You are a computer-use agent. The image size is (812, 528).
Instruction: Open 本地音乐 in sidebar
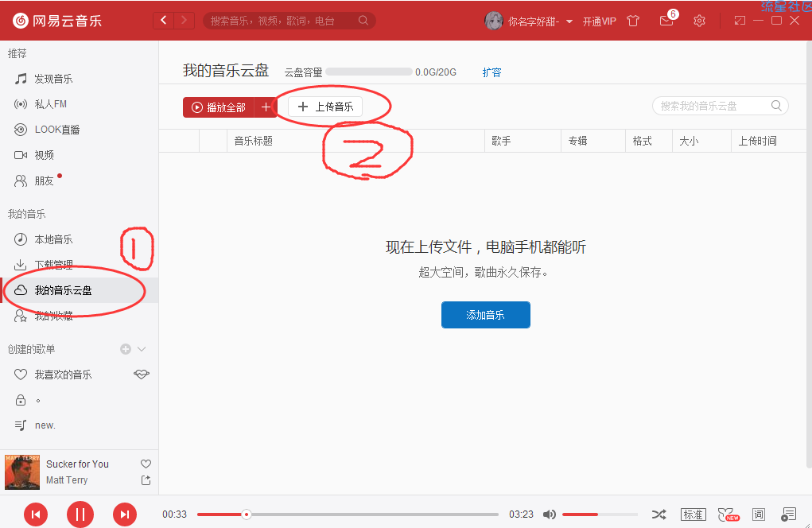[80, 239]
